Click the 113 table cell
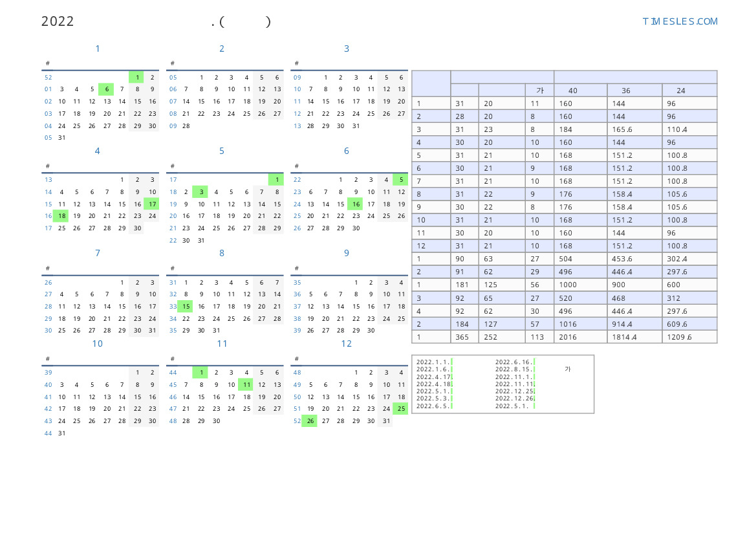 point(539,337)
